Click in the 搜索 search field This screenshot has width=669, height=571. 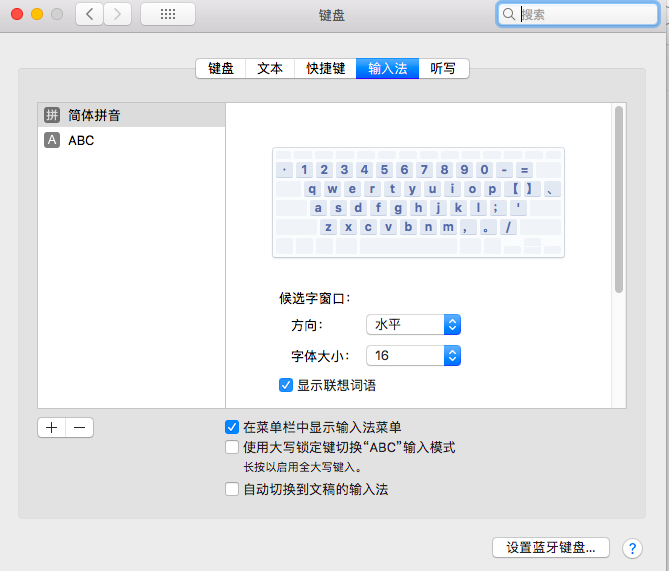(585, 14)
